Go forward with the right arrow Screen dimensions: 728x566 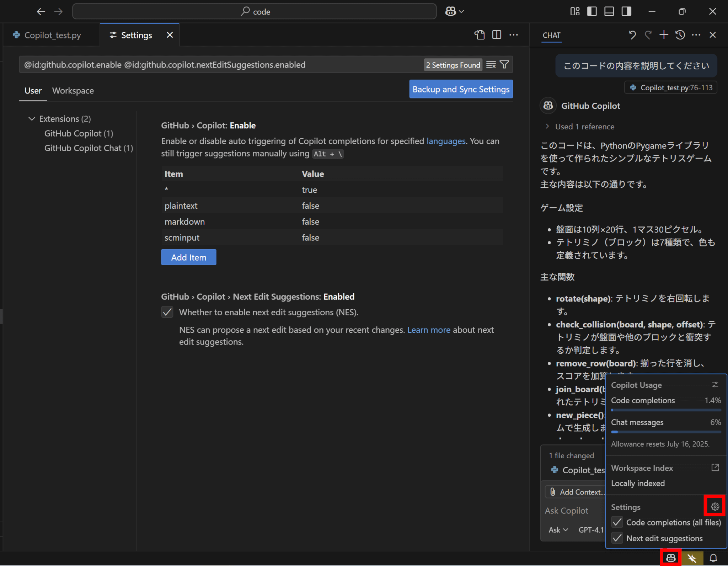(x=58, y=12)
